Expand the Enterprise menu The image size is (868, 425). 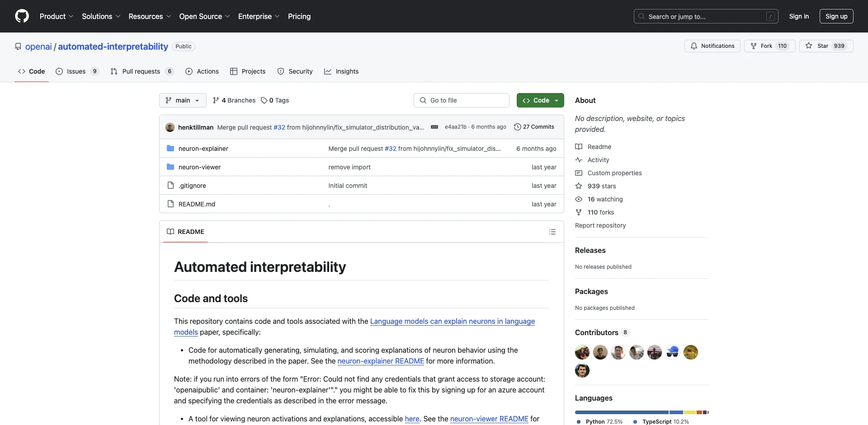259,16
